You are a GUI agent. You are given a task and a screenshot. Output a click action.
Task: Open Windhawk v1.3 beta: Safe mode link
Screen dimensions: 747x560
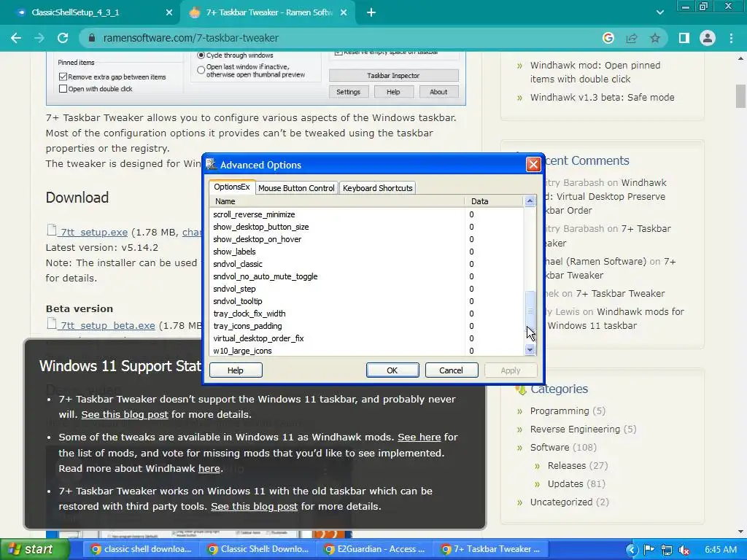pyautogui.click(x=602, y=97)
